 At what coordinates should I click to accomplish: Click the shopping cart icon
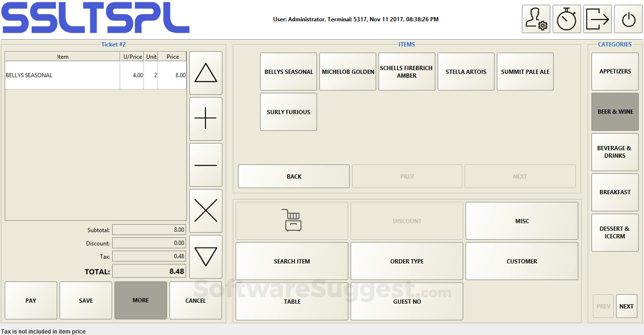point(291,220)
